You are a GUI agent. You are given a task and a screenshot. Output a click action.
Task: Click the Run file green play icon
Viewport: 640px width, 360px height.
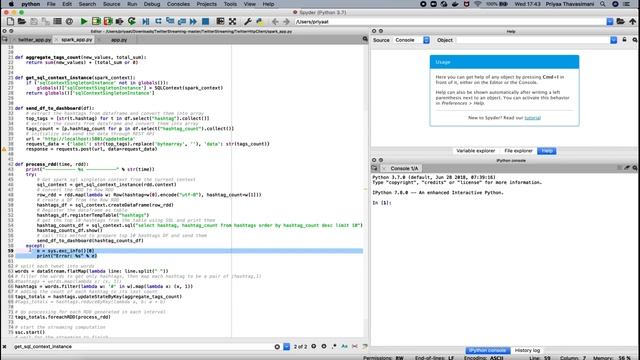pyautogui.click(x=84, y=22)
